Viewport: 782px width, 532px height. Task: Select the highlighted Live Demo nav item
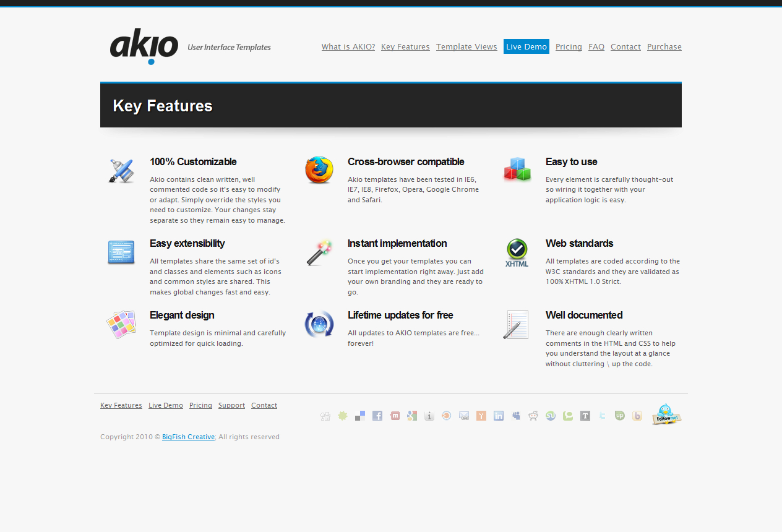[526, 46]
